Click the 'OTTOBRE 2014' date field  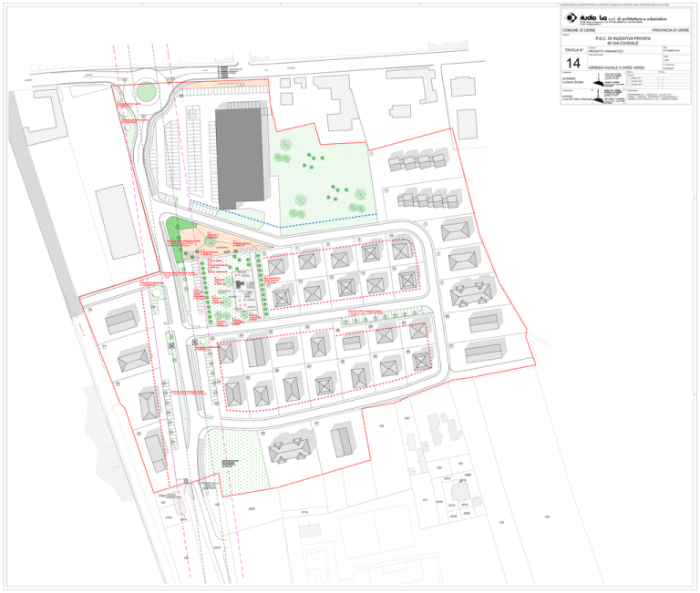click(670, 51)
